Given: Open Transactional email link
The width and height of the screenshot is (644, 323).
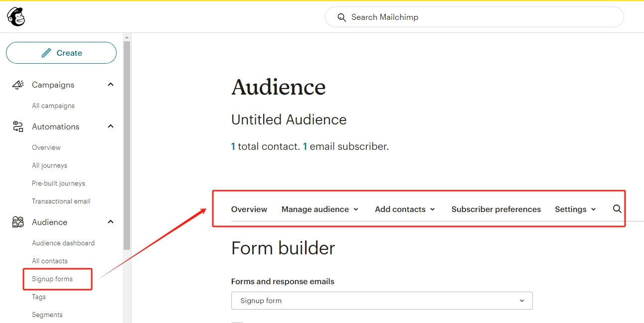Looking at the screenshot, I should coord(61,201).
